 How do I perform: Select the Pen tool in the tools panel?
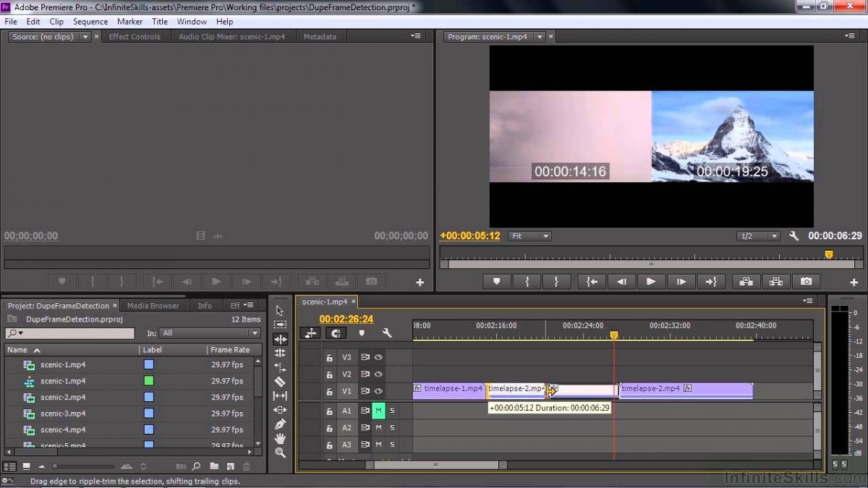[280, 424]
